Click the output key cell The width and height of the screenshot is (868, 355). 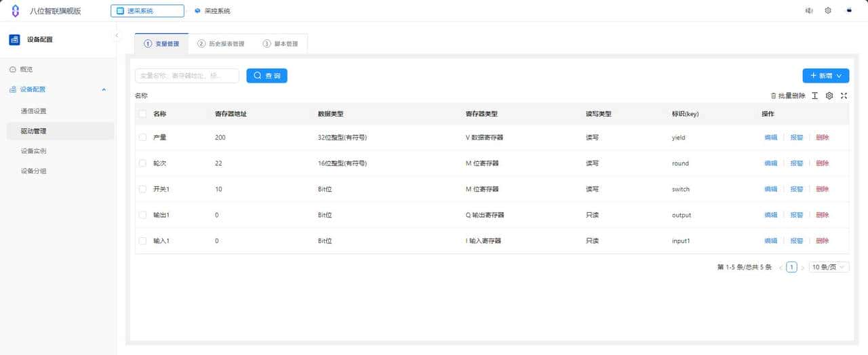pos(682,215)
